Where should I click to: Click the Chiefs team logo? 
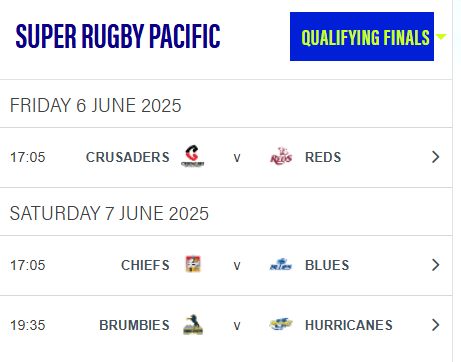(x=193, y=264)
